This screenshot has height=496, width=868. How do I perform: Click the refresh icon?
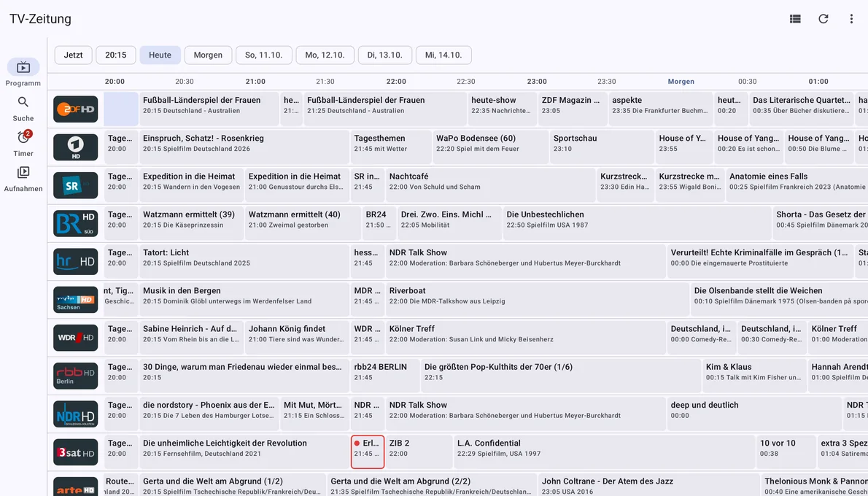pos(824,19)
